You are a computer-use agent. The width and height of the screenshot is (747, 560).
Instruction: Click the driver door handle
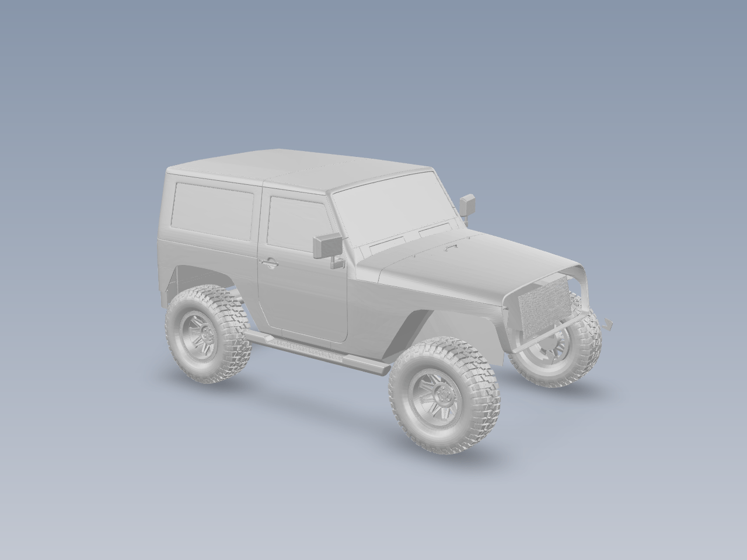[268, 263]
